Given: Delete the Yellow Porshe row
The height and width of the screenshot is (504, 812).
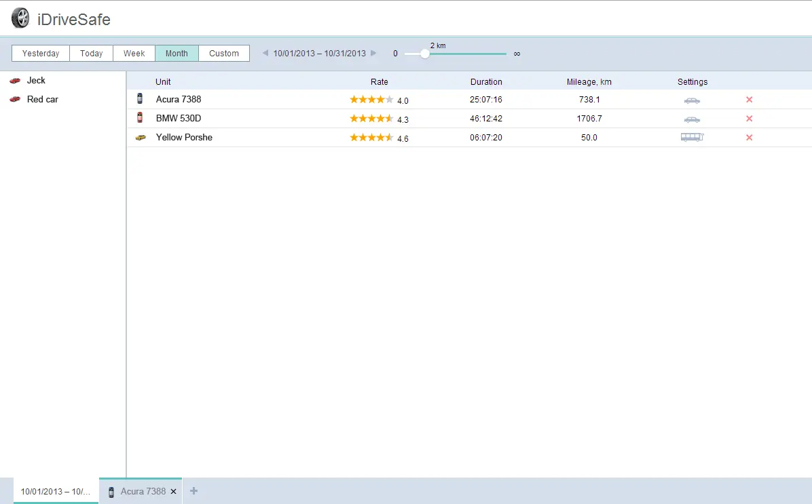Looking at the screenshot, I should 749,138.
